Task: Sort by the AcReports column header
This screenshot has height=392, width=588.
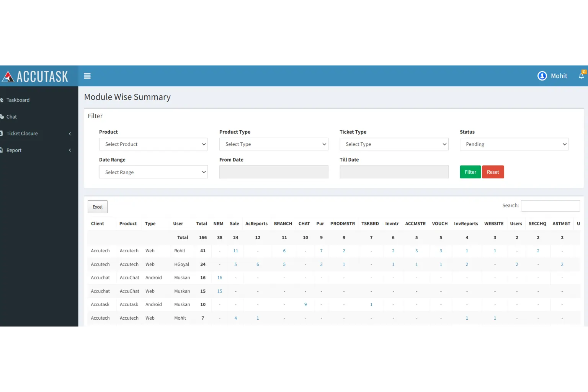Action: [x=256, y=224]
